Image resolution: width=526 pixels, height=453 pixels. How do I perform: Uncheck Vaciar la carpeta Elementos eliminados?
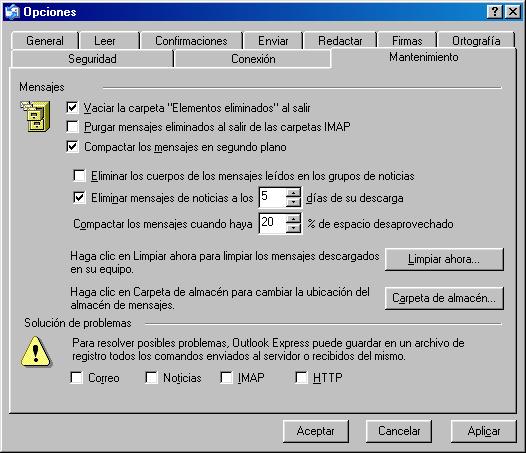pyautogui.click(x=72, y=107)
